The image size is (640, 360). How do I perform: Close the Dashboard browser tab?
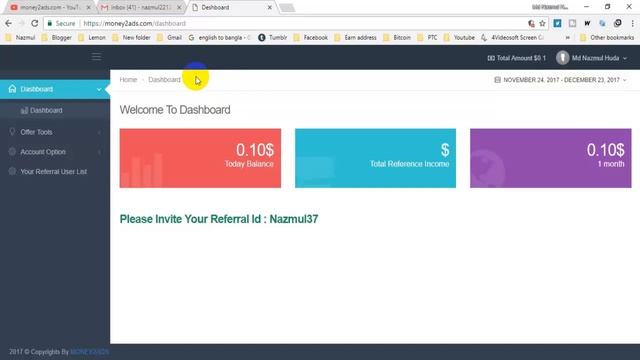pyautogui.click(x=269, y=7)
